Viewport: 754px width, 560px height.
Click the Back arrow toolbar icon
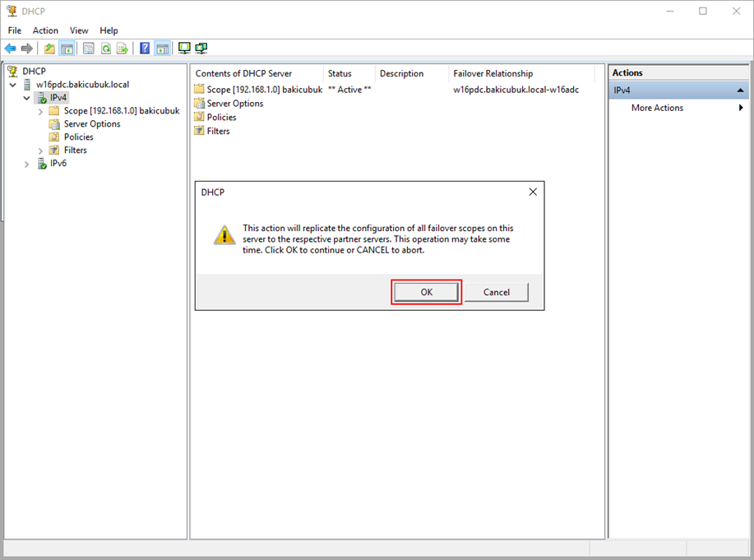click(10, 49)
